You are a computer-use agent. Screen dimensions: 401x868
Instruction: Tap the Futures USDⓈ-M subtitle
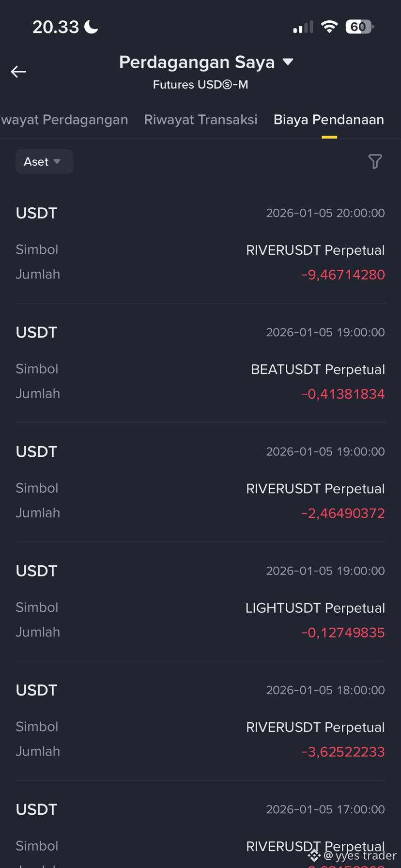pyautogui.click(x=200, y=84)
